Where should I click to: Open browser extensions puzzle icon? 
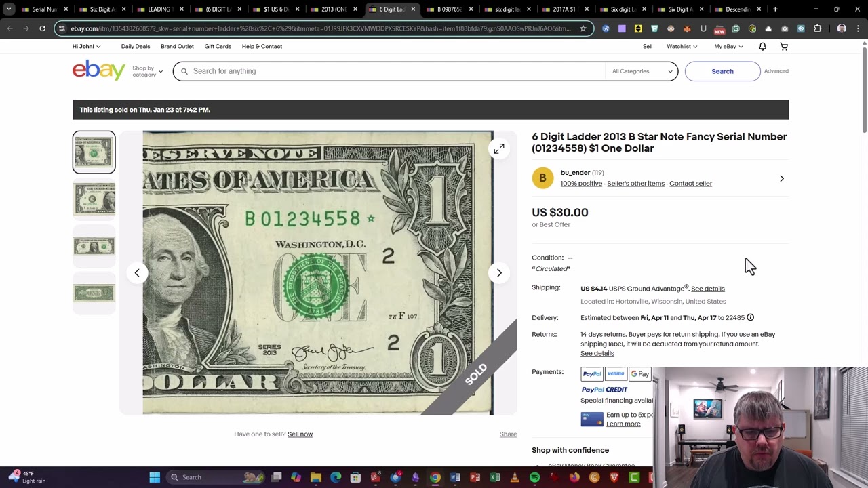(817, 28)
